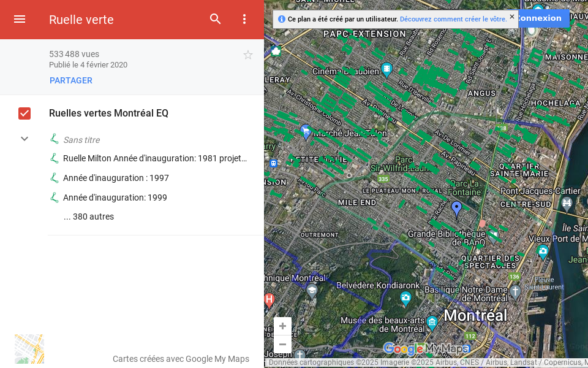Click the Marché Jean-Talon shopping icon
This screenshot has height=368, width=588.
306,131
